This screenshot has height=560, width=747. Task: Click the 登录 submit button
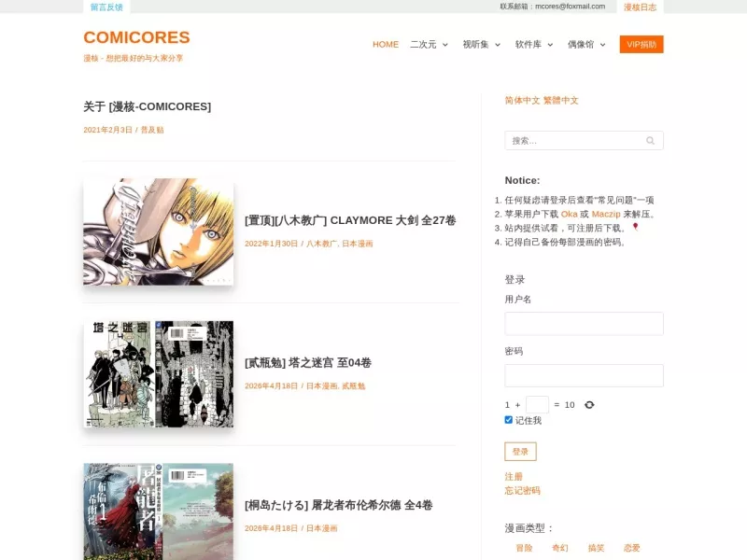point(520,452)
